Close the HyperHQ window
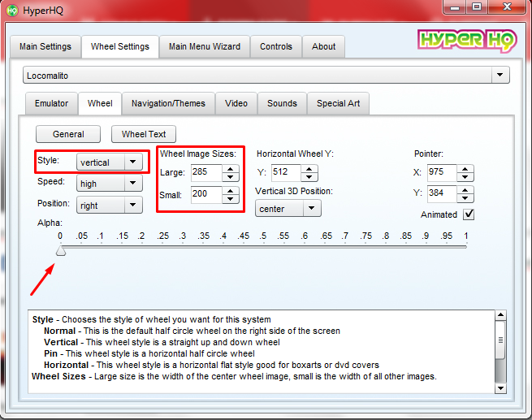This screenshot has width=532, height=420. click(x=507, y=7)
